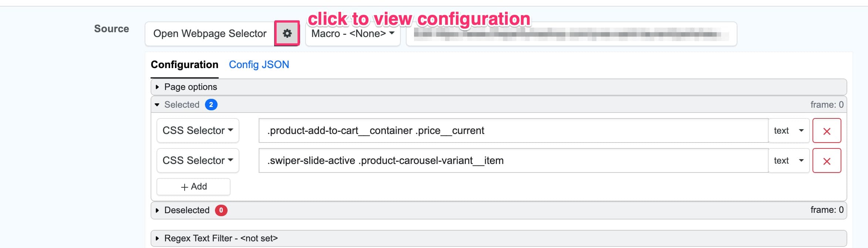Delete the product-carousel-variant selector row

pyautogui.click(x=827, y=160)
